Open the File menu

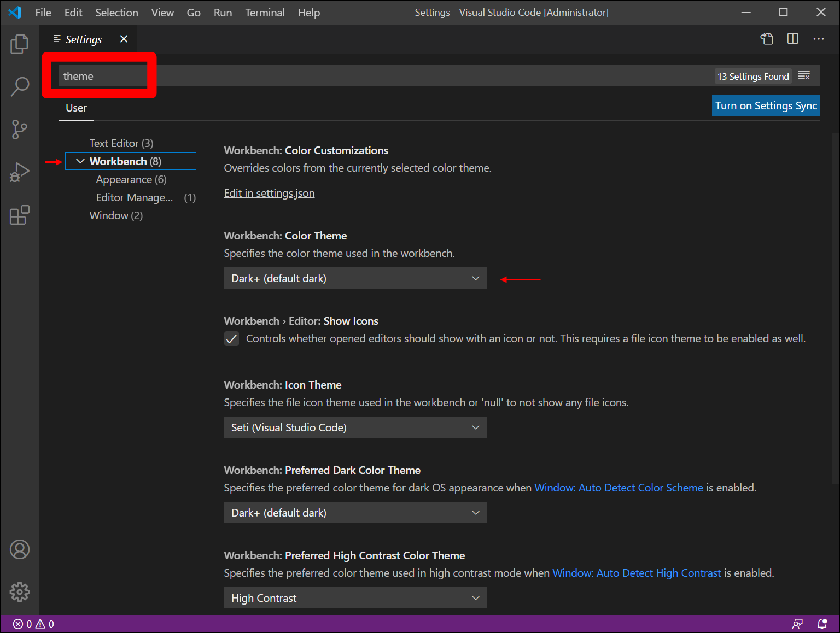point(43,13)
